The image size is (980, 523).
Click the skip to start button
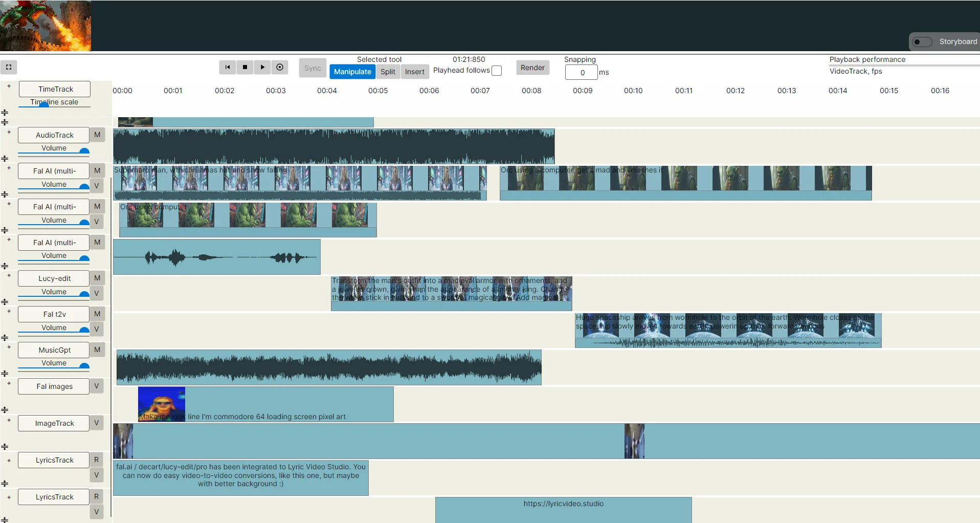(x=228, y=67)
